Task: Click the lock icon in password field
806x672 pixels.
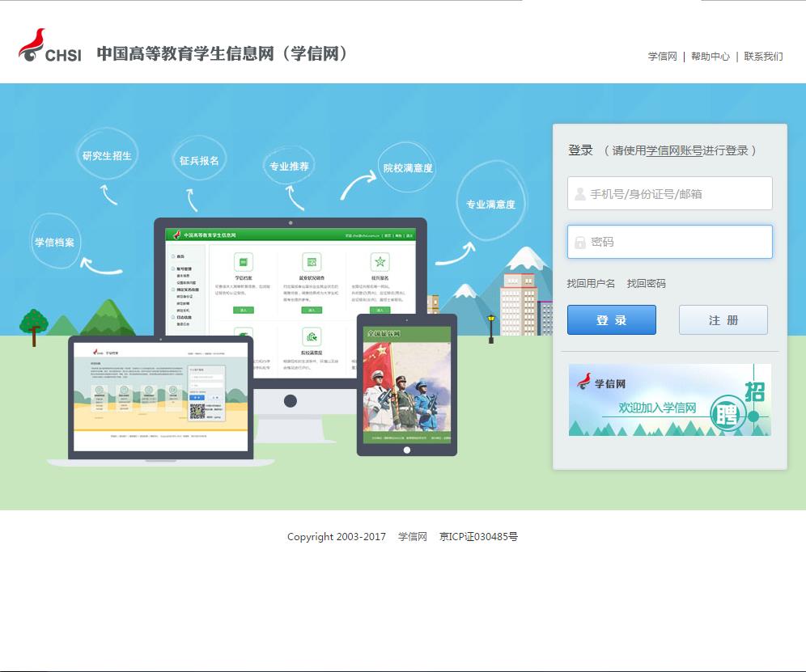Action: point(580,242)
